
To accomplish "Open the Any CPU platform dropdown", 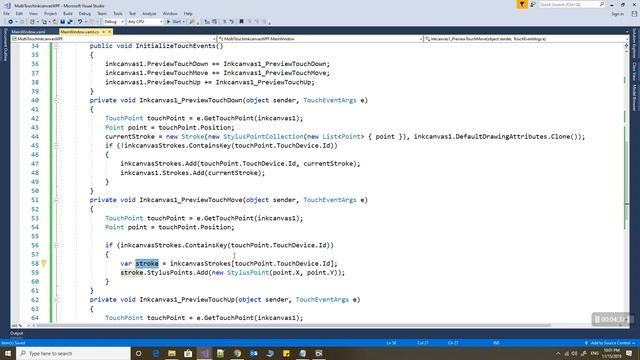I will (145, 22).
